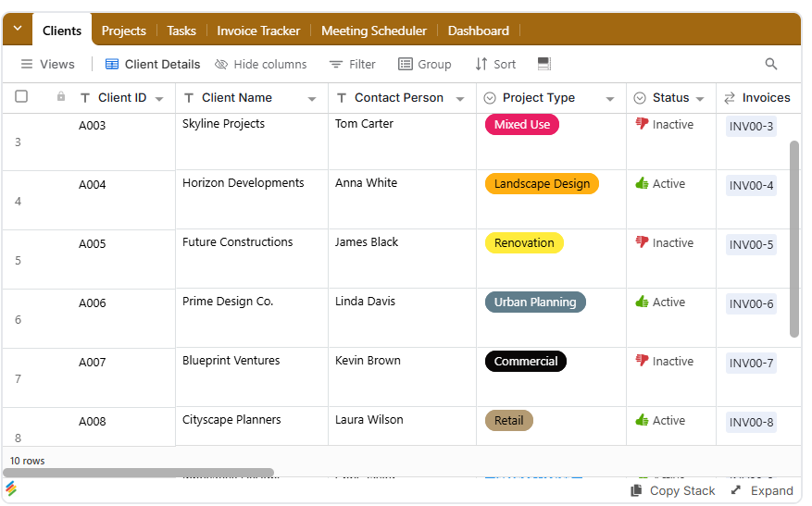Click the Expand button
Image resolution: width=812 pixels, height=506 pixels.
(x=762, y=490)
